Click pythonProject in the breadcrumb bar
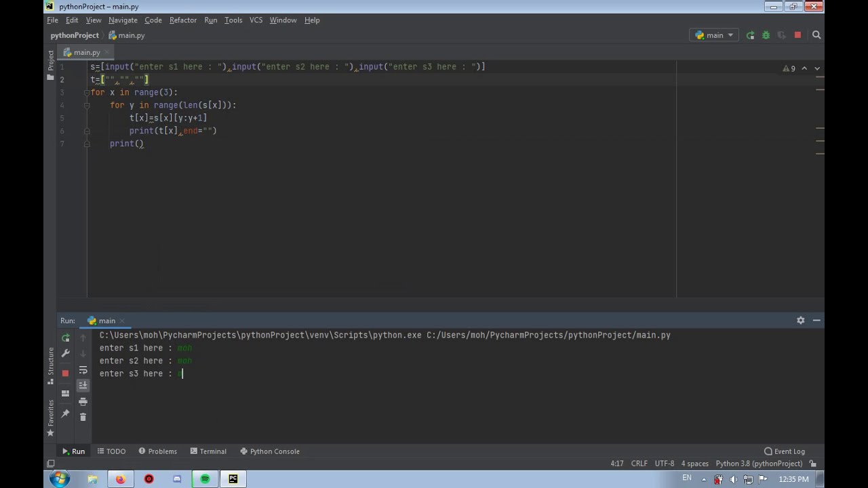Screen dimensions: 868x488 (75, 35)
